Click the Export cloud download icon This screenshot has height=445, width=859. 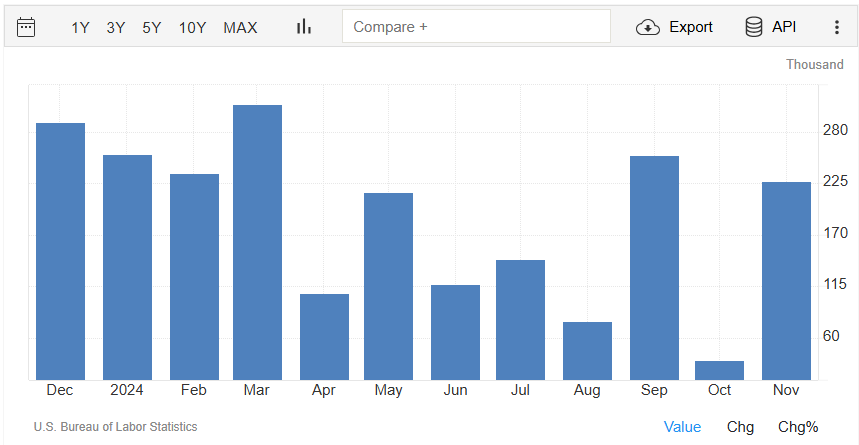coord(648,27)
